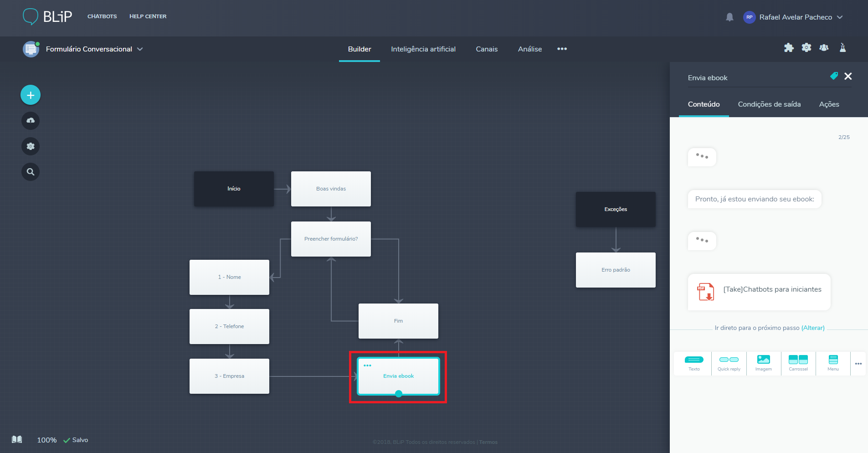Expand the Rafael Avelar Pacheco account menu
This screenshot has height=453, width=868.
(801, 17)
